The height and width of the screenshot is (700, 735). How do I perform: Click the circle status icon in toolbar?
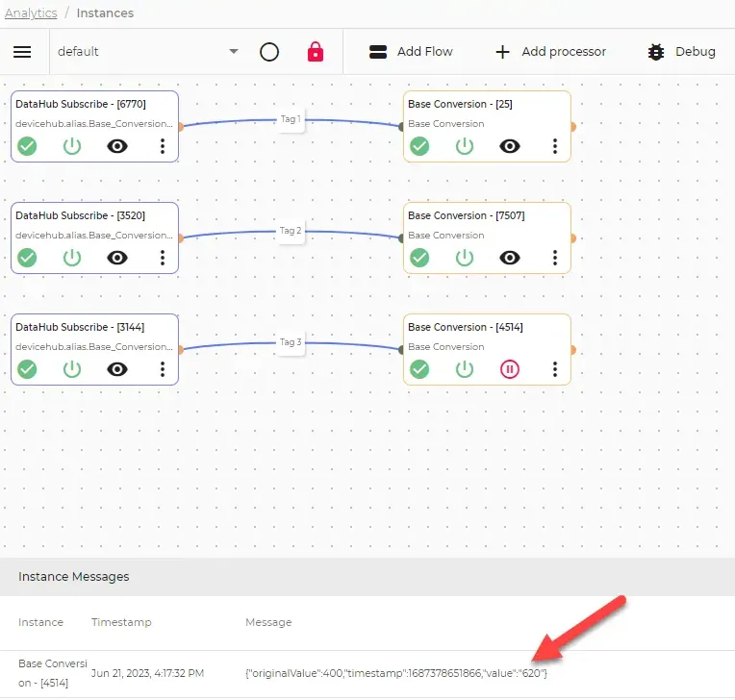point(269,52)
